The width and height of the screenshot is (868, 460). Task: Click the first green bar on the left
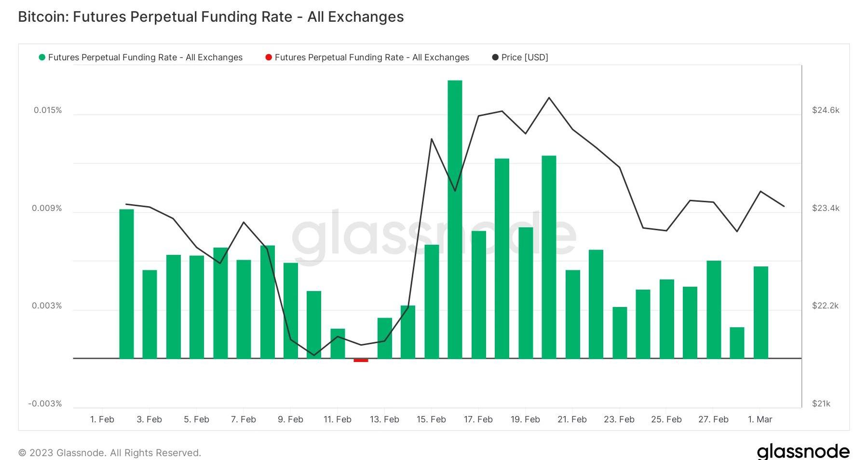(126, 284)
